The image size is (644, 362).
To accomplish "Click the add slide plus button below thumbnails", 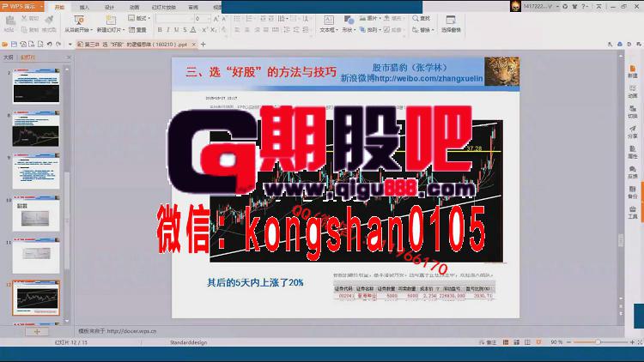I will tap(37, 331).
